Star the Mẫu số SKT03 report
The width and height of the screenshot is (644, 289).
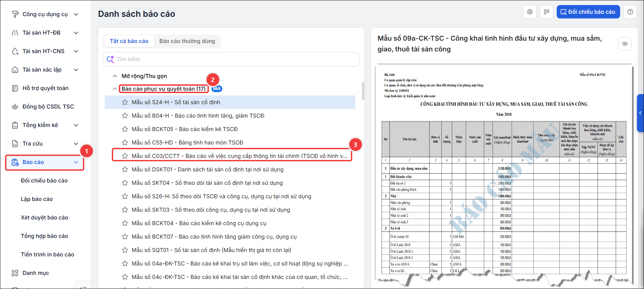pos(125,210)
